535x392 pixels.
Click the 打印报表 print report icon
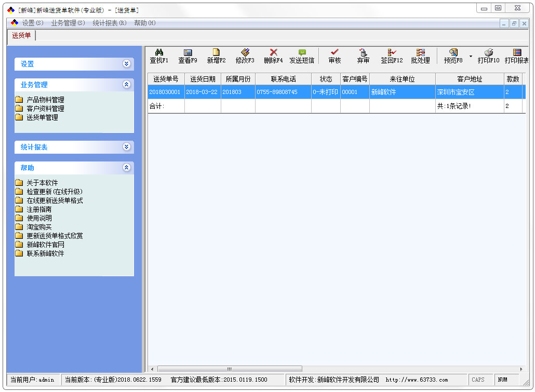517,52
